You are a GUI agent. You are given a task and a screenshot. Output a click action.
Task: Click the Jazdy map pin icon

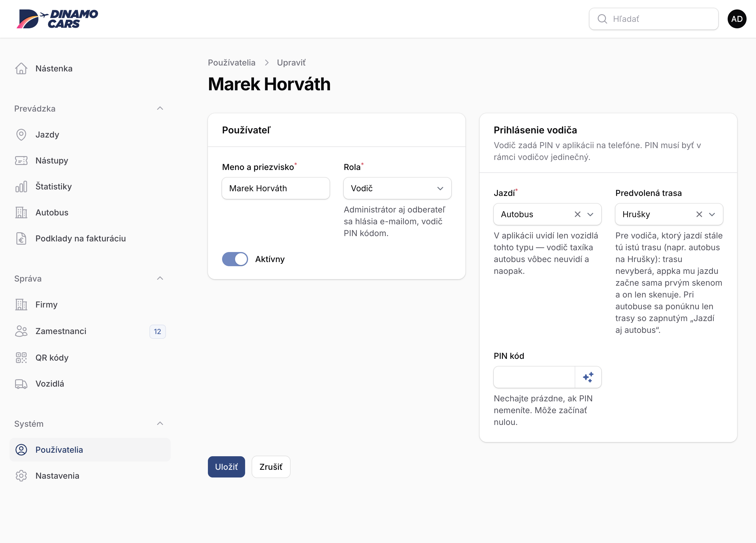(x=21, y=135)
